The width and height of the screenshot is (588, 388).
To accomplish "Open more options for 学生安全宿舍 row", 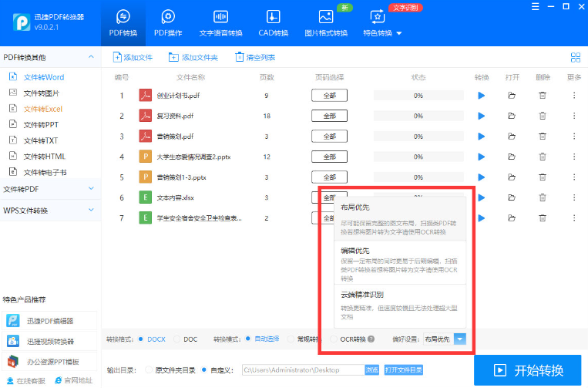I will (x=574, y=218).
